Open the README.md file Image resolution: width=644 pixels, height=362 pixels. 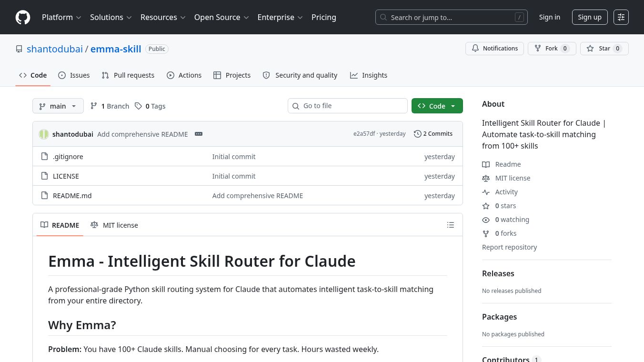point(72,196)
